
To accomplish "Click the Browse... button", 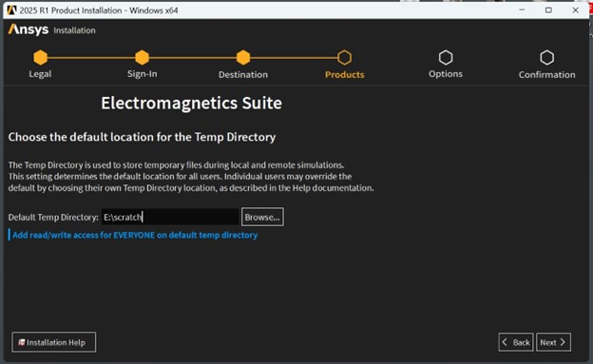I will click(x=262, y=217).
